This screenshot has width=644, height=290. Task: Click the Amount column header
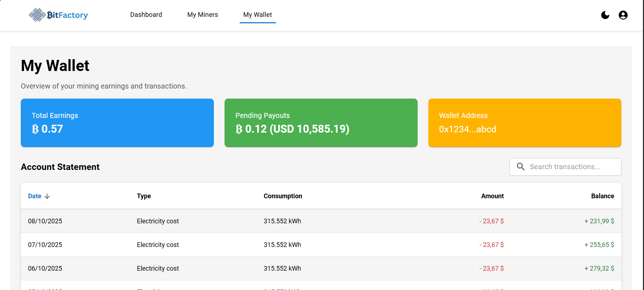click(492, 196)
